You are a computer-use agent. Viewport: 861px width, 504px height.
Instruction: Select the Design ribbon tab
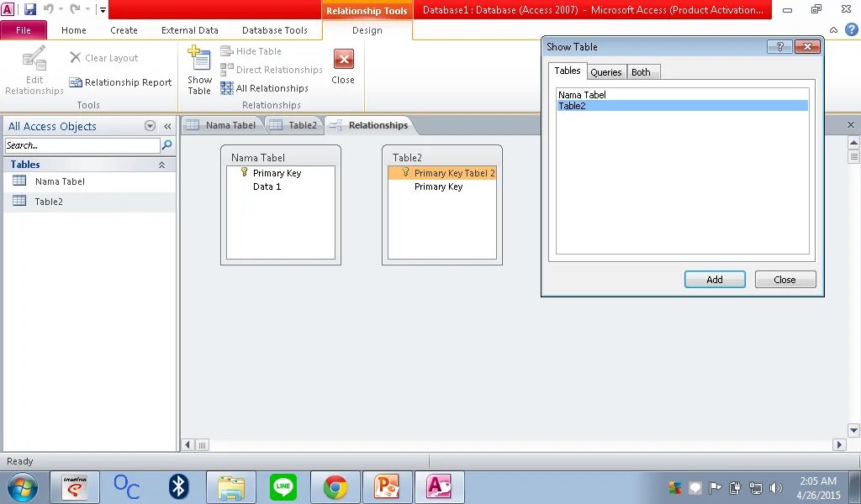367,30
